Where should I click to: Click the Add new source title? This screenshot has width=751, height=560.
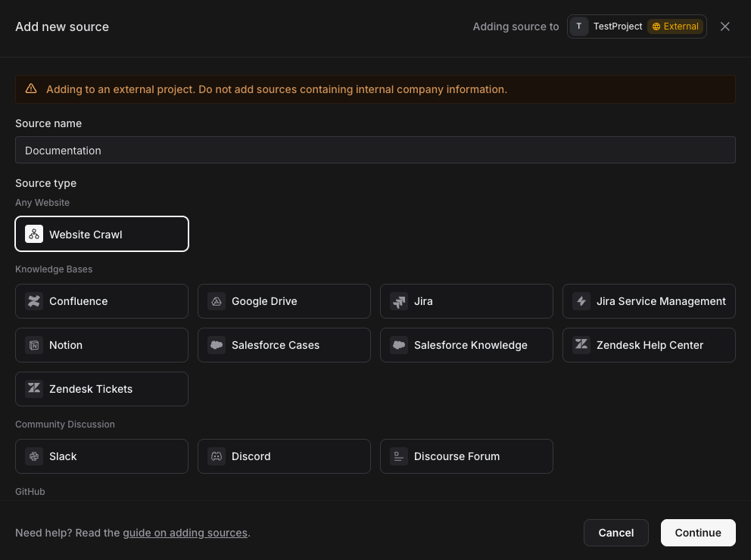[62, 26]
